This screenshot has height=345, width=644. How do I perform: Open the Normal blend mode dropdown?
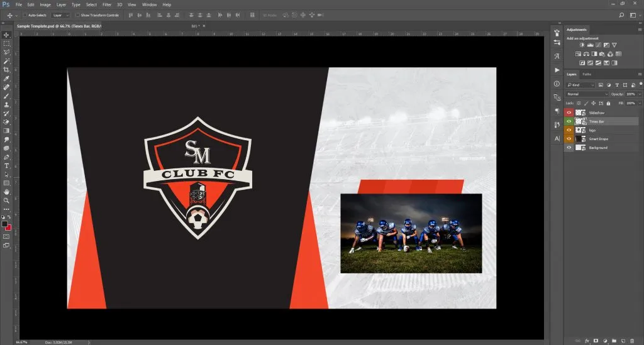587,94
